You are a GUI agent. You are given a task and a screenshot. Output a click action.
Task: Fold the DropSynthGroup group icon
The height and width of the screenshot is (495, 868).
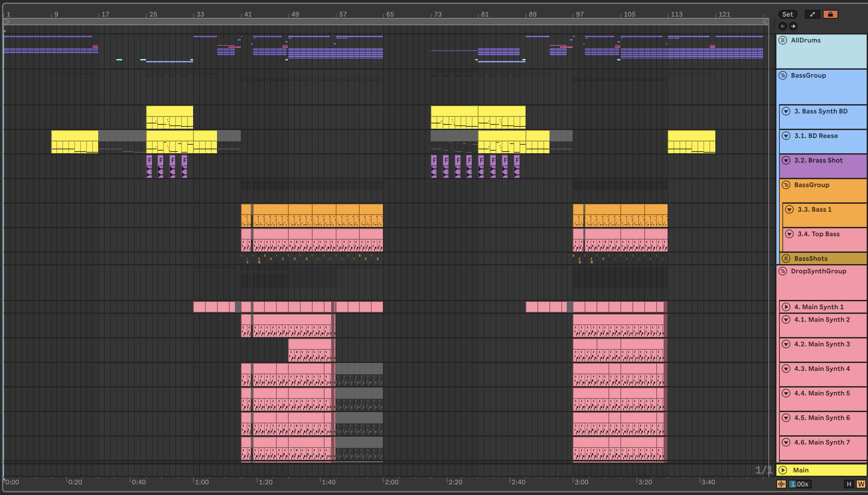[x=783, y=271]
